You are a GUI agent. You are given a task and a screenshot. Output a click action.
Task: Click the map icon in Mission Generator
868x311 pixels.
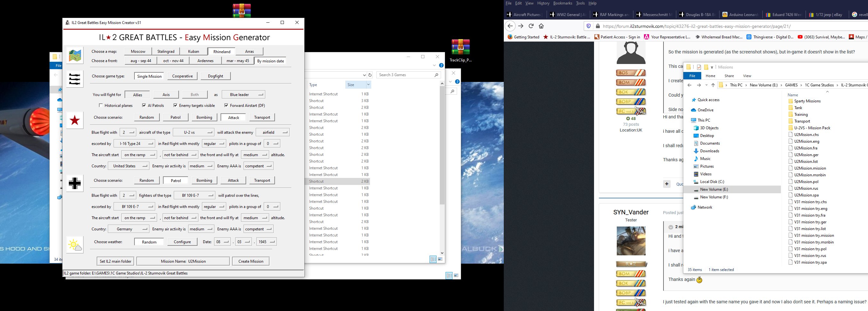(x=75, y=55)
